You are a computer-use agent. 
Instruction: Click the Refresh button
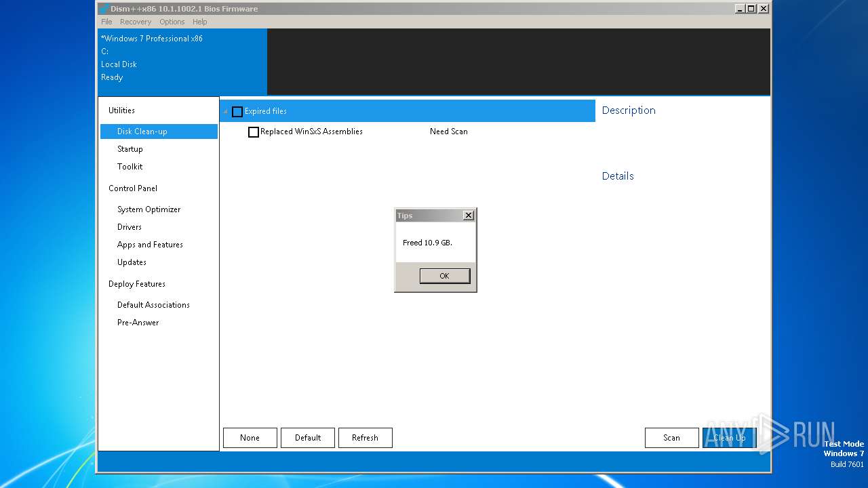(x=365, y=438)
